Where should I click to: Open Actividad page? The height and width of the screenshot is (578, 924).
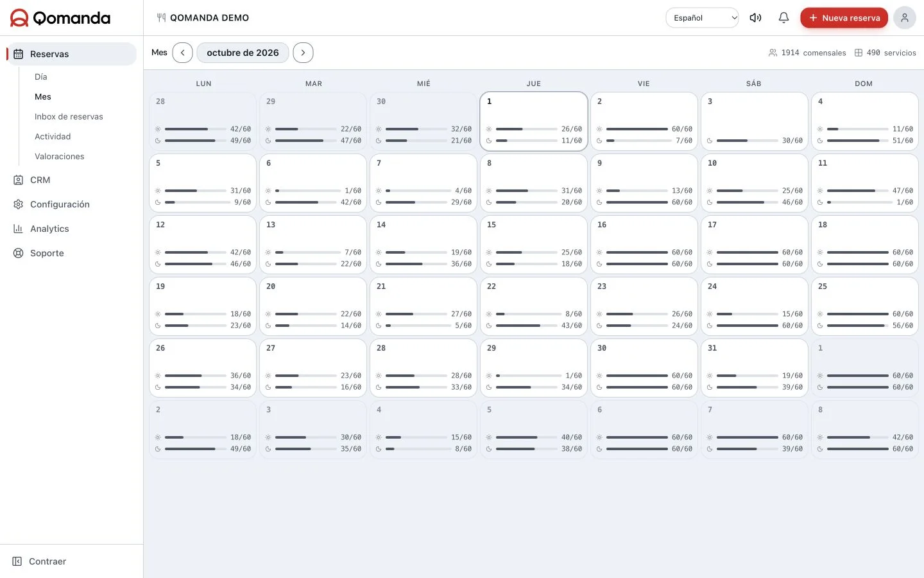(x=53, y=136)
